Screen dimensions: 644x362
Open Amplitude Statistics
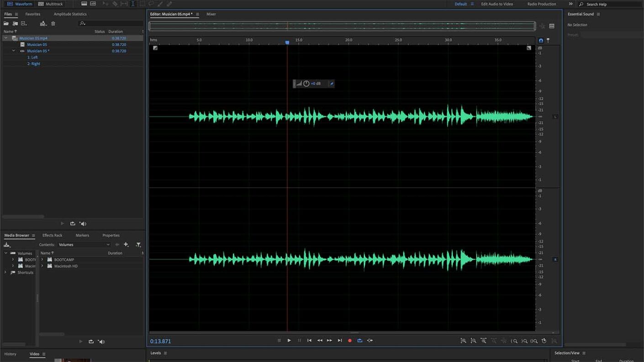tap(71, 14)
